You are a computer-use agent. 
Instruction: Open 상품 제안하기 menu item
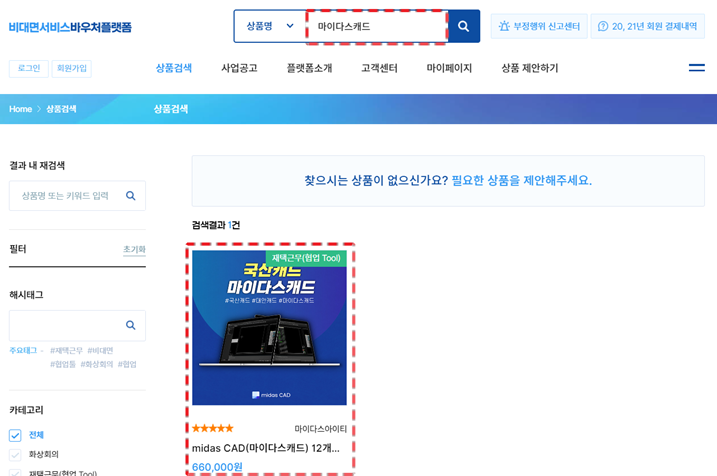pos(530,68)
